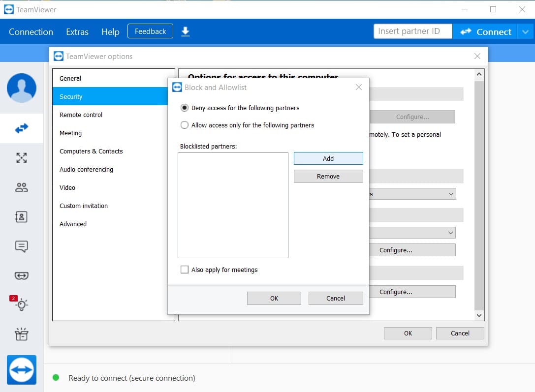Open the gift box icon in sidebar
535x392 pixels.
pyautogui.click(x=22, y=334)
